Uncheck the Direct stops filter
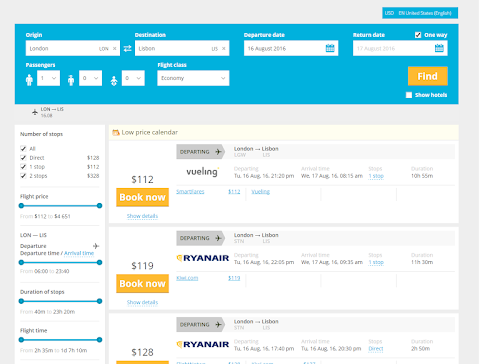 tap(23, 158)
